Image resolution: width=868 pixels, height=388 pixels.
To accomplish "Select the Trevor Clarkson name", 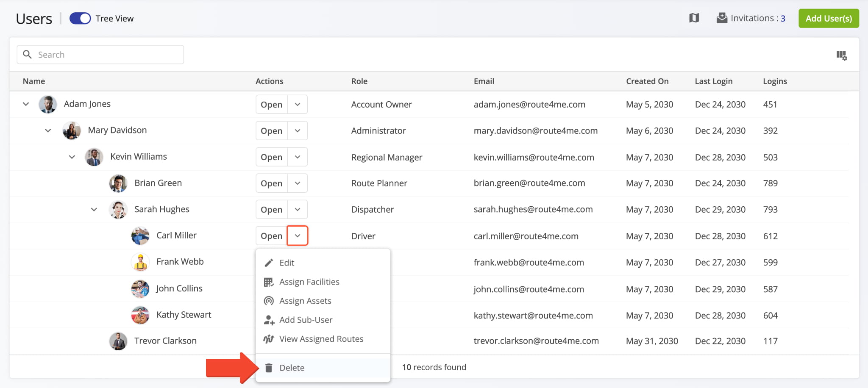I will tap(165, 341).
